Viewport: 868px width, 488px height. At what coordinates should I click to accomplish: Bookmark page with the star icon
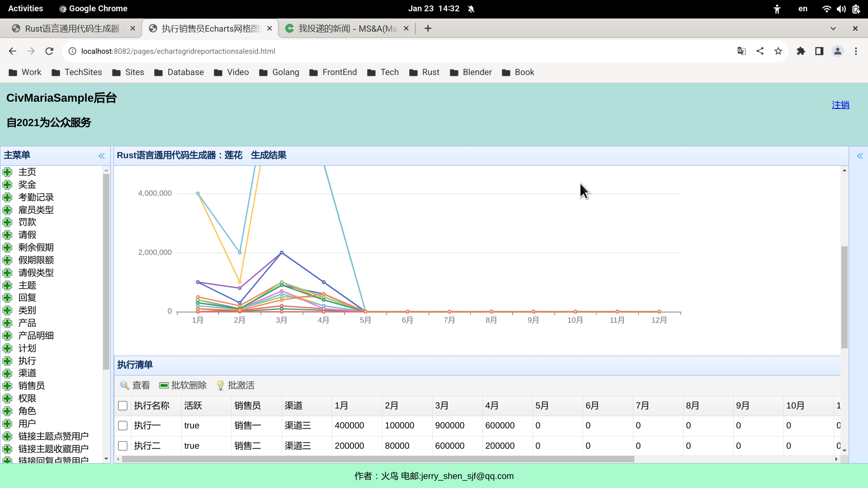point(778,51)
